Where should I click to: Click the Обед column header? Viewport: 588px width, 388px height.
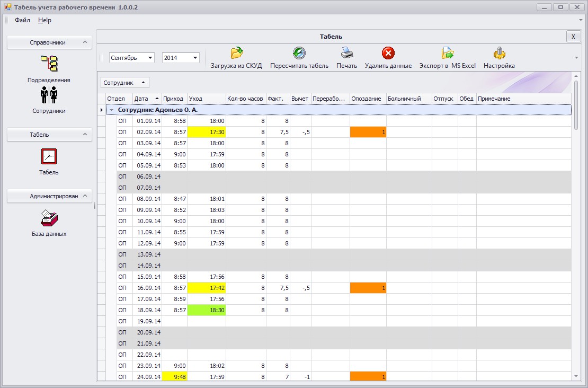click(467, 99)
